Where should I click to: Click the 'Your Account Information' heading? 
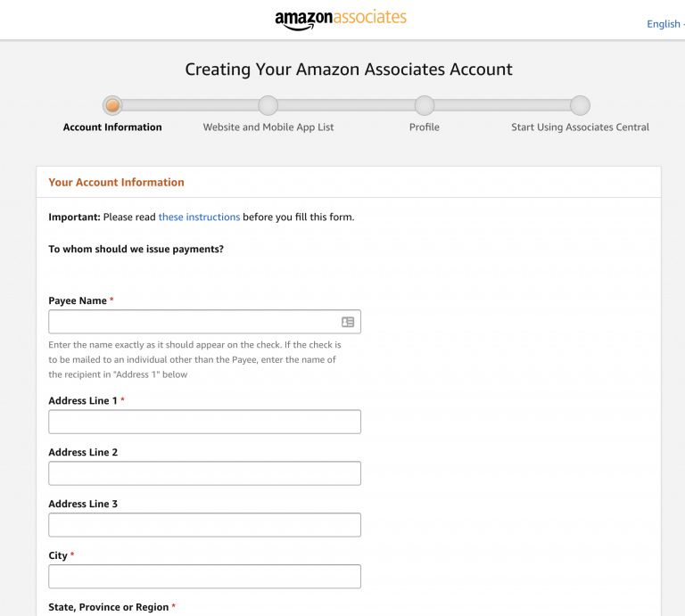116,182
